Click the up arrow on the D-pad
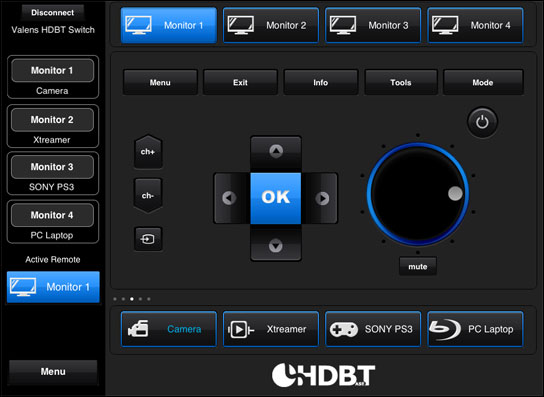This screenshot has height=397, width=544. (x=276, y=152)
